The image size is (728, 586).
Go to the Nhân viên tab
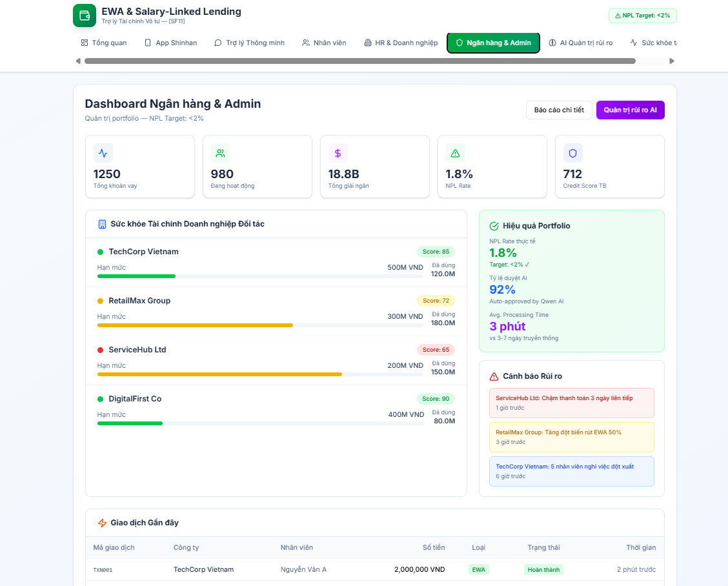pos(324,43)
